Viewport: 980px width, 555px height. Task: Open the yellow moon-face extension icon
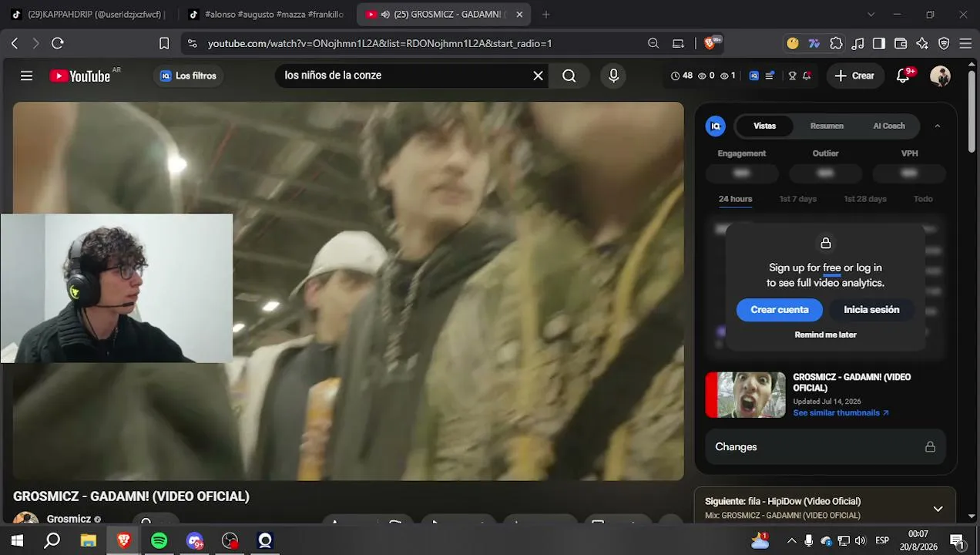[792, 43]
